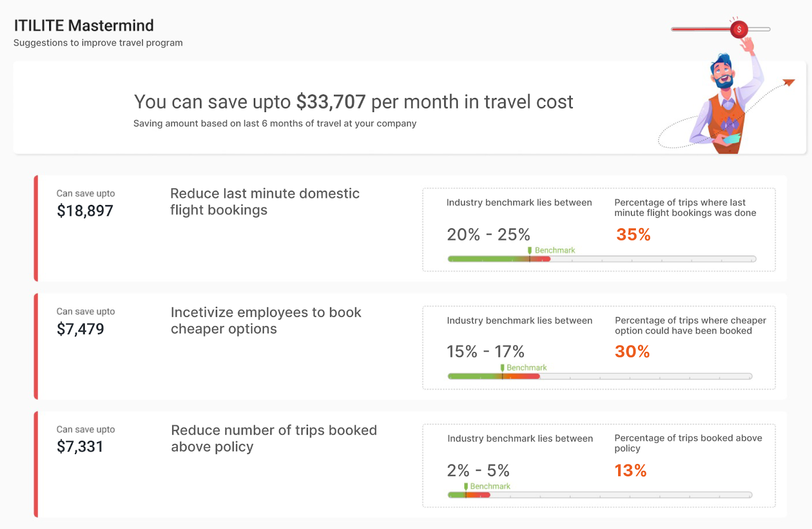This screenshot has height=529, width=812.
Task: Open 'Reduce last minute domestic flight bookings' suggestion
Action: coord(264,201)
